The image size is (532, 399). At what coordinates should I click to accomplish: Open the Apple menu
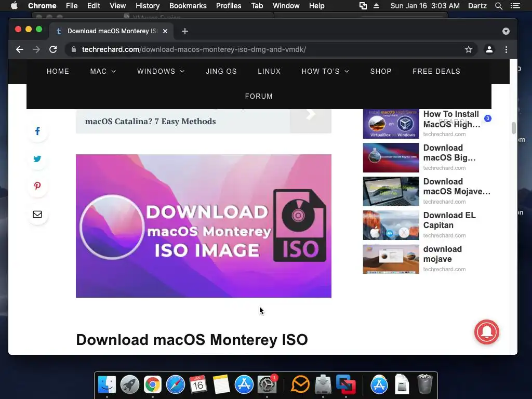click(x=14, y=6)
